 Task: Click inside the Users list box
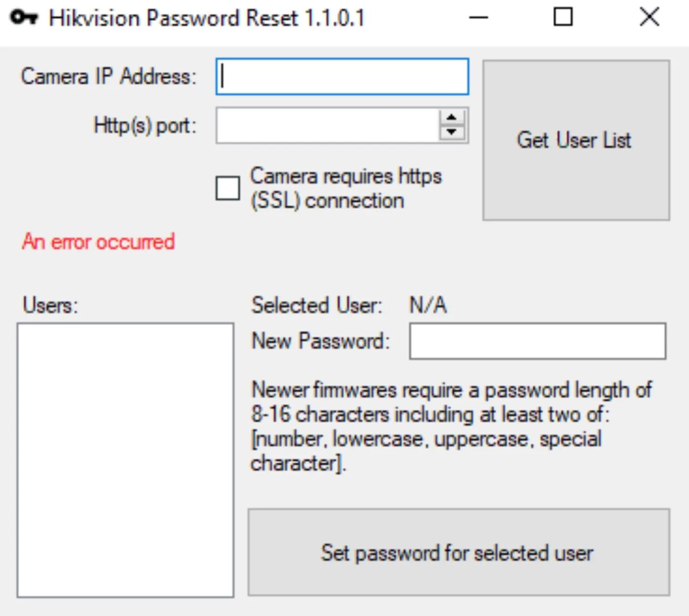[125, 460]
